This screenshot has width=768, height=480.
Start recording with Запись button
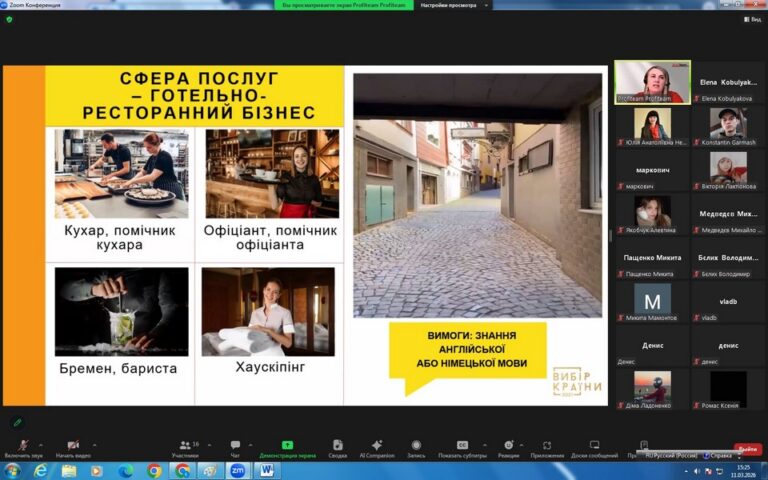[416, 446]
